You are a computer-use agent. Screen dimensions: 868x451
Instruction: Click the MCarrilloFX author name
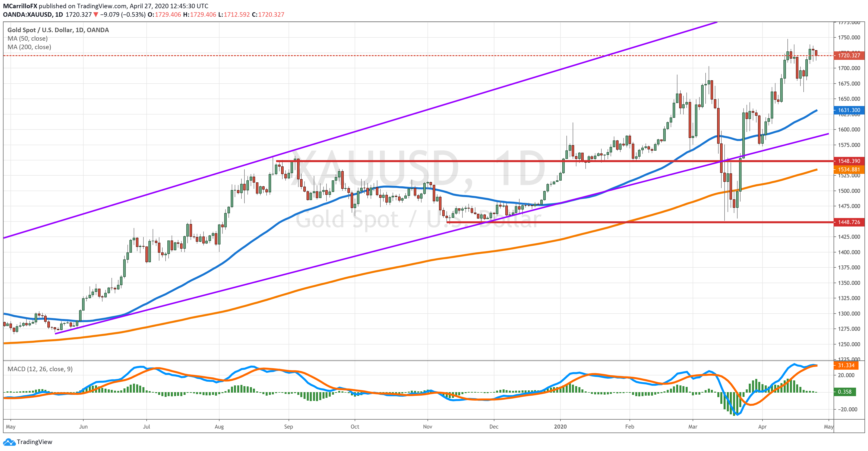click(20, 6)
